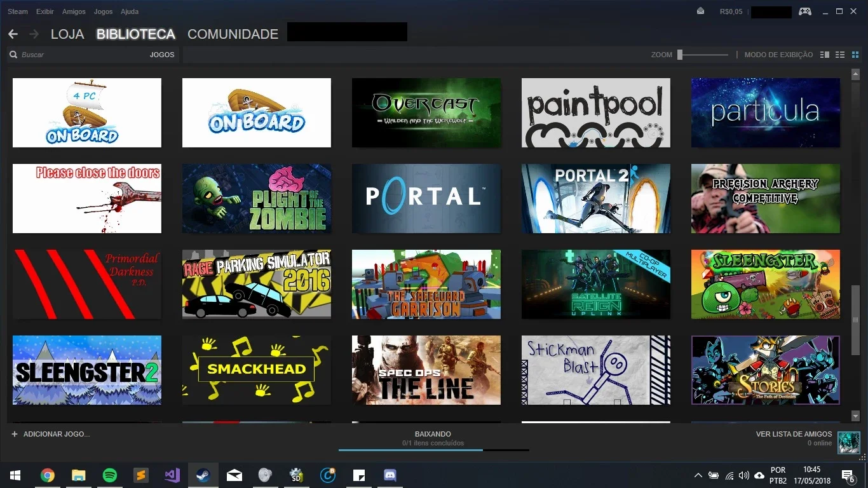868x488 pixels.
Task: Select the Sleengster 2 game tile
Action: [87, 370]
